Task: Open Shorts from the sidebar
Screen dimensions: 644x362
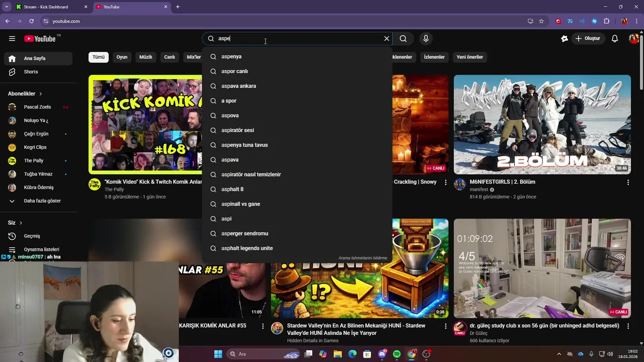Action: [38, 72]
